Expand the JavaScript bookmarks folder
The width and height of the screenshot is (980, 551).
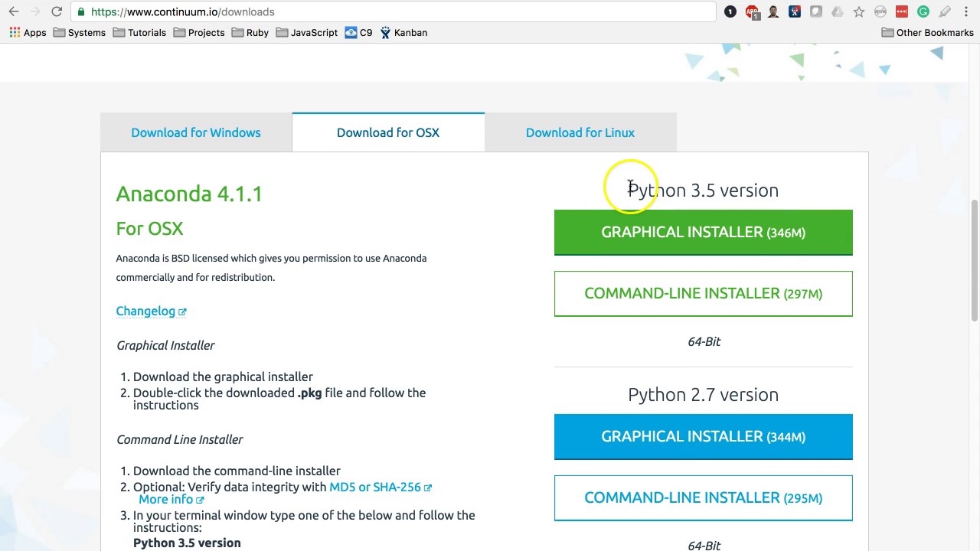point(307,33)
